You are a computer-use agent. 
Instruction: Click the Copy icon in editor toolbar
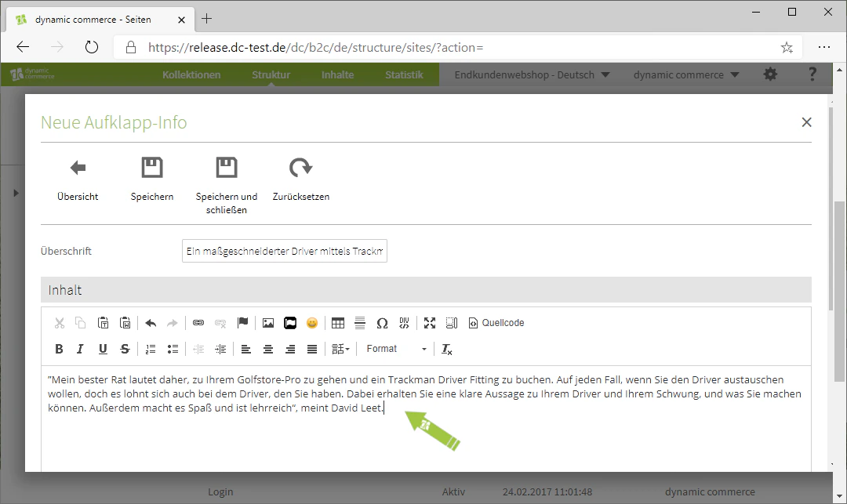(81, 323)
